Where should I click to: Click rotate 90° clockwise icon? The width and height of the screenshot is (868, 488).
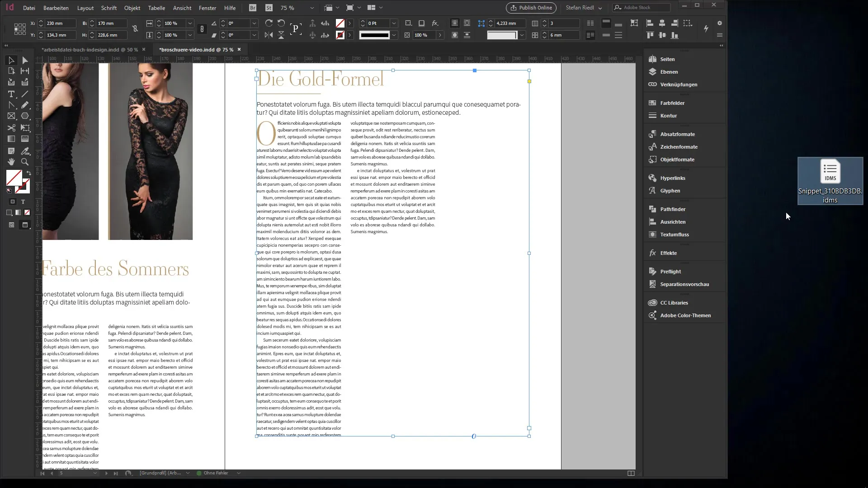[x=269, y=23]
